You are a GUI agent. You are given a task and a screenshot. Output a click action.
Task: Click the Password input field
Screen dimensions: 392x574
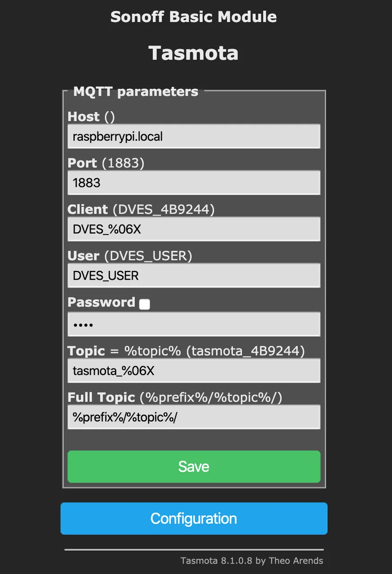coord(194,324)
